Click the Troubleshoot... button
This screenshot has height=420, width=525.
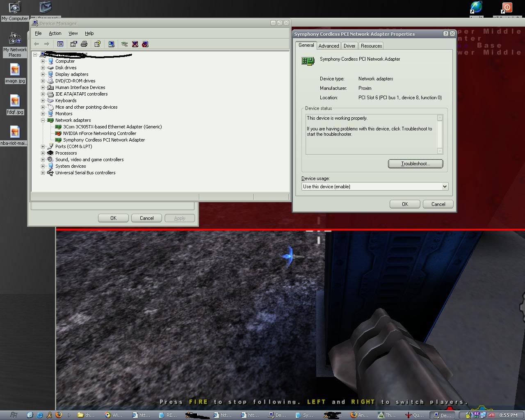(x=415, y=164)
